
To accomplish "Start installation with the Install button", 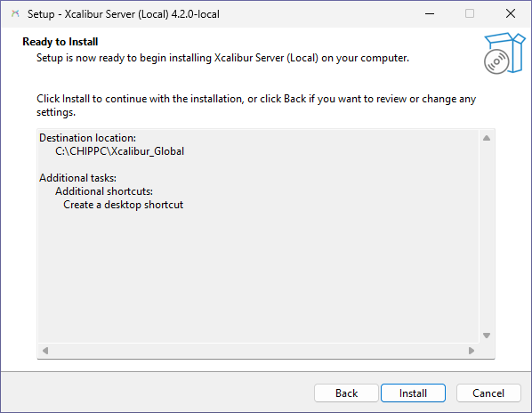I will click(x=413, y=393).
